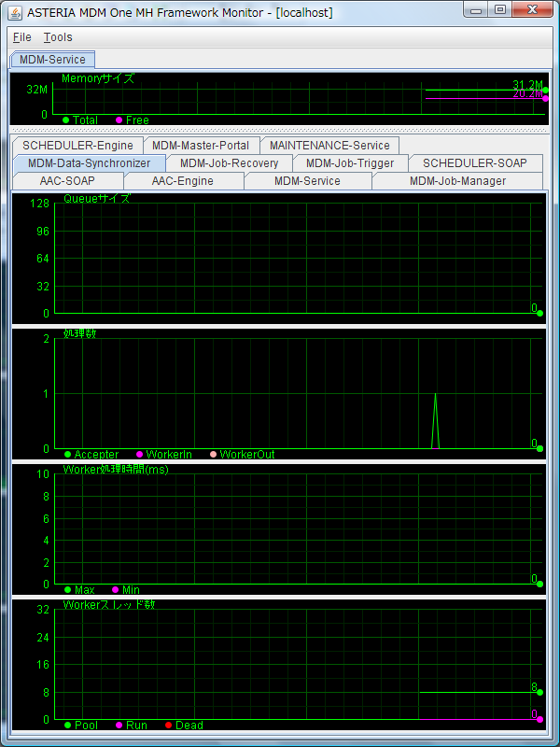Click the Dead legend entry
Viewport: 560px width, 747px height.
[x=184, y=726]
